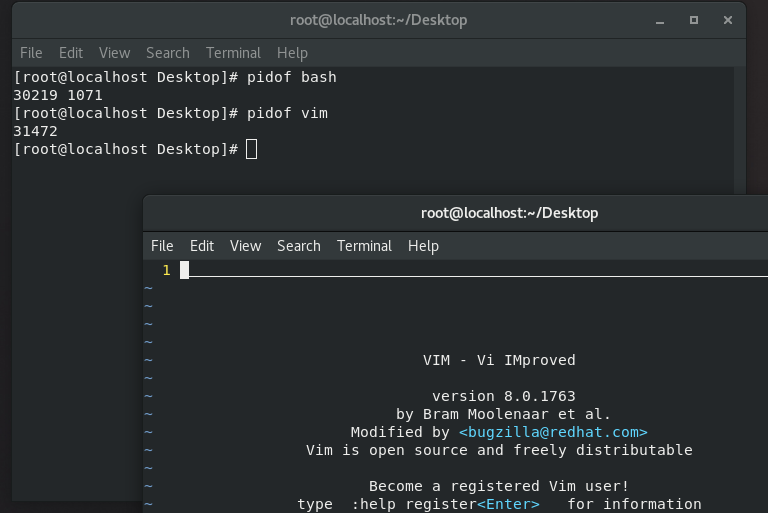Click 'Vim is open source and freely distributable'
The width and height of the screenshot is (768, 513).
click(x=499, y=450)
